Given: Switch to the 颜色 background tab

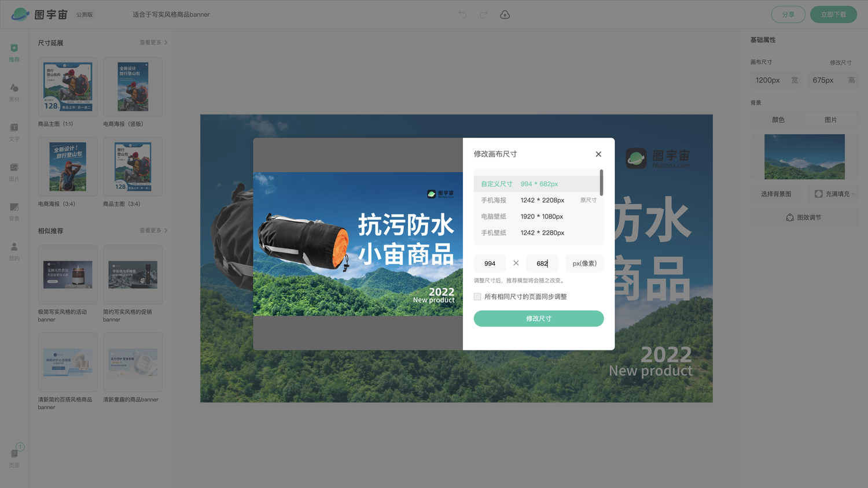Looking at the screenshot, I should (x=778, y=120).
